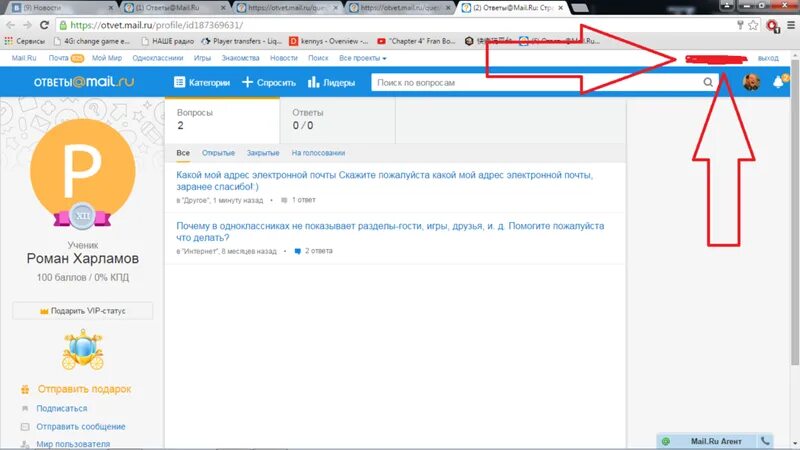Click Отправить сообщение in the sidebar
Image resolution: width=800 pixels, height=450 pixels.
[x=81, y=427]
